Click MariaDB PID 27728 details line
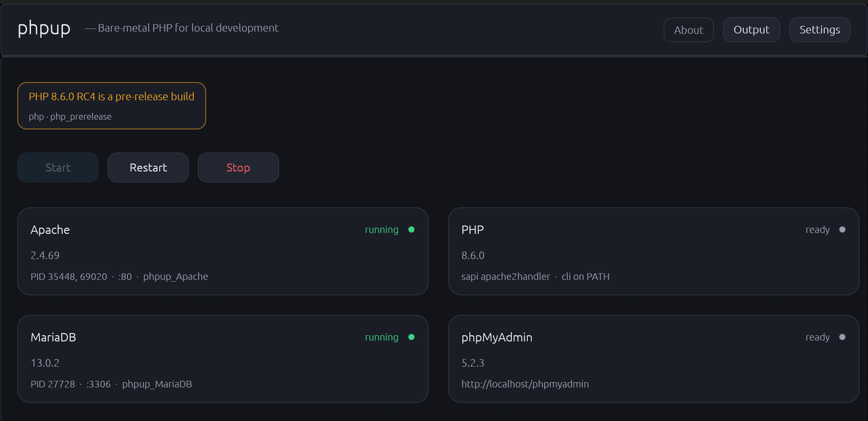Image resolution: width=868 pixels, height=421 pixels. [x=111, y=384]
